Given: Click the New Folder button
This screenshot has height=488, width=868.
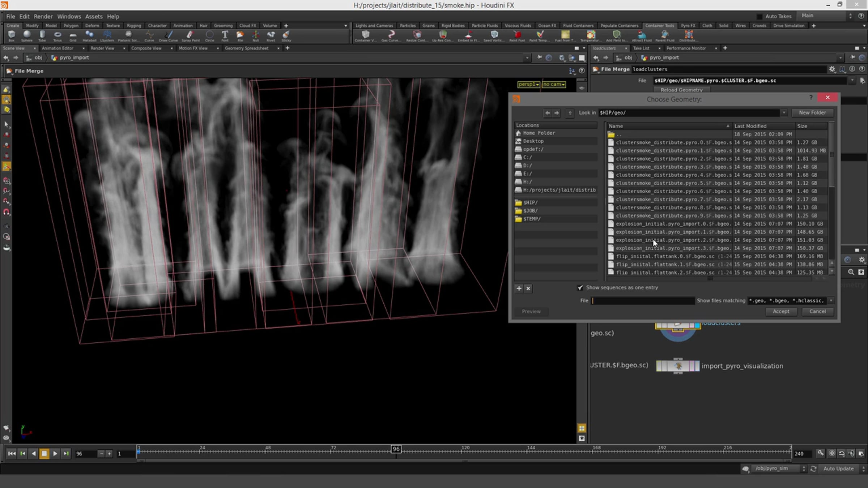Looking at the screenshot, I should tap(813, 112).
